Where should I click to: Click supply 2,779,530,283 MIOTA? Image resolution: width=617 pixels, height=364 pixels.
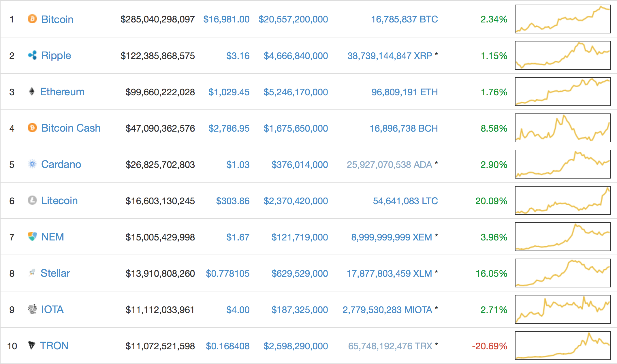pyautogui.click(x=387, y=310)
